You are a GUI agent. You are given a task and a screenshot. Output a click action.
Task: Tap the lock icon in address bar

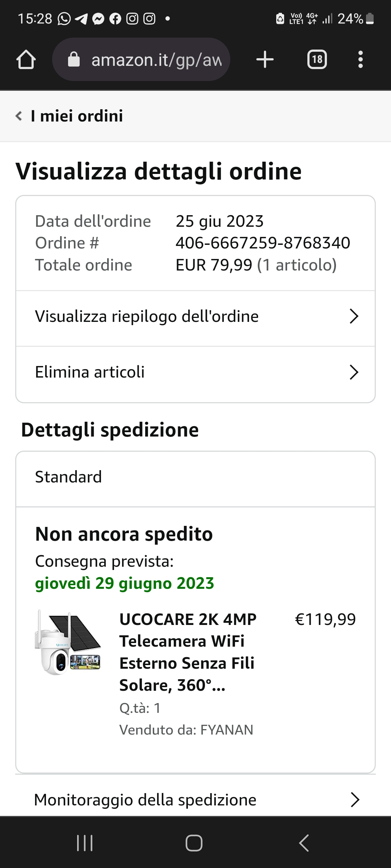pyautogui.click(x=74, y=59)
